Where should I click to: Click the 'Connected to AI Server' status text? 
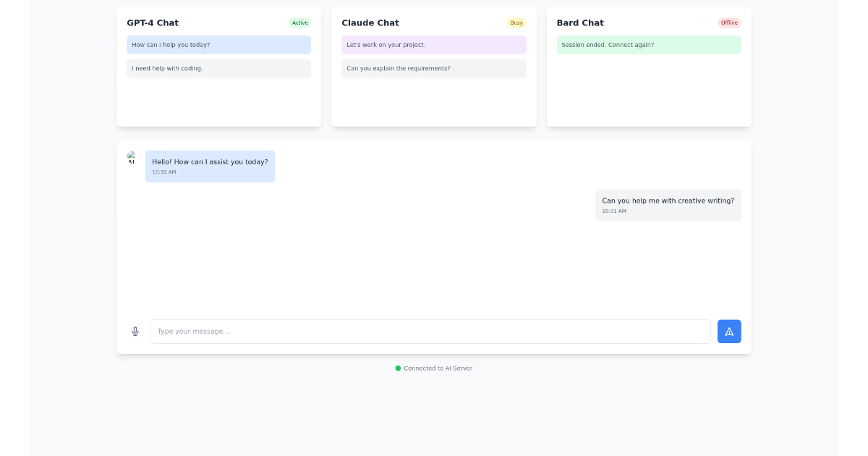pos(438,368)
